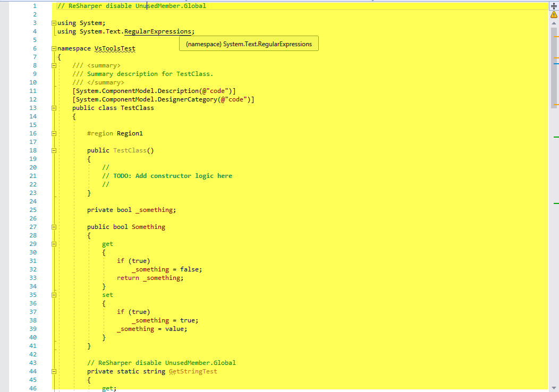This screenshot has width=559, height=392.
Task: Collapse the get accessor of Something
Action: pos(54,244)
